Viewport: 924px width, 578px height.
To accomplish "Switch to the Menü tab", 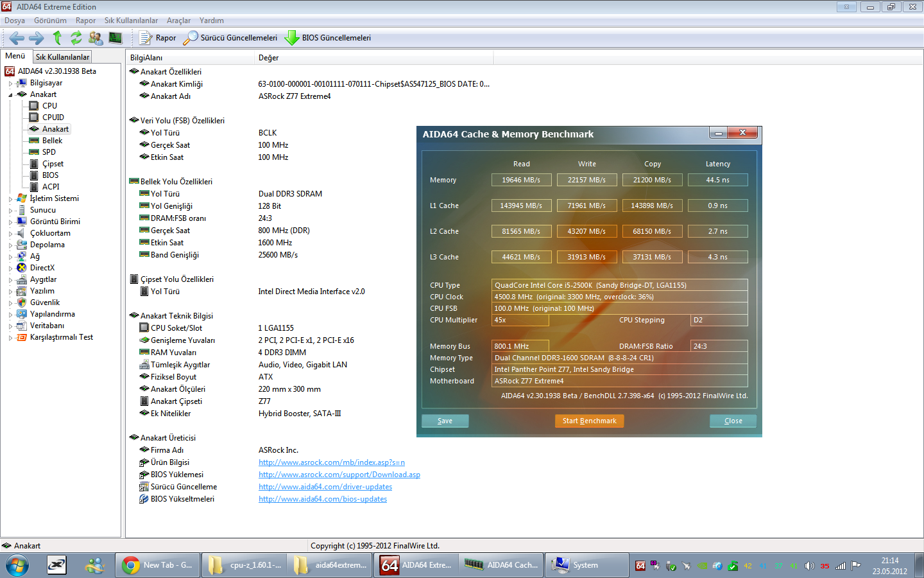I will pyautogui.click(x=15, y=56).
